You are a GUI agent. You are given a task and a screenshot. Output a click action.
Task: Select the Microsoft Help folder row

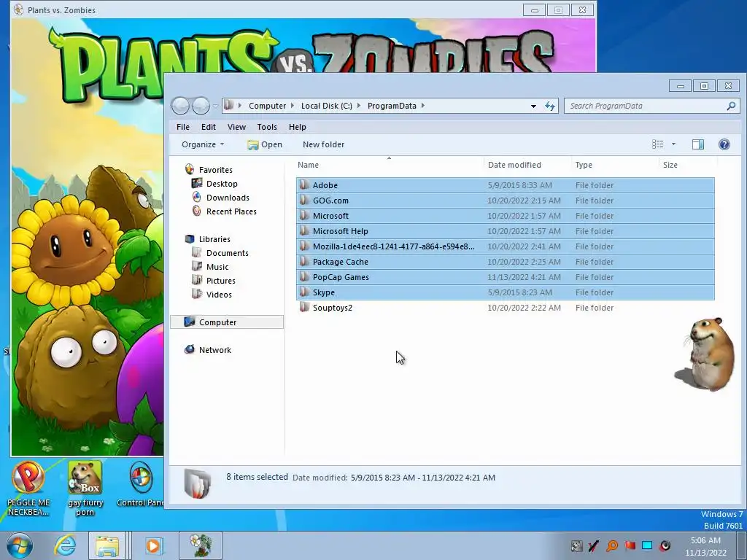[x=505, y=231]
